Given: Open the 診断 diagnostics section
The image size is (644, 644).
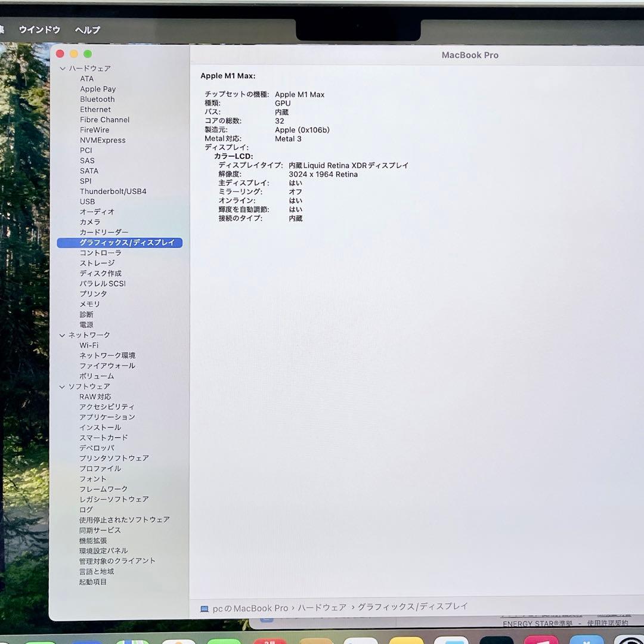Looking at the screenshot, I should tap(85, 314).
